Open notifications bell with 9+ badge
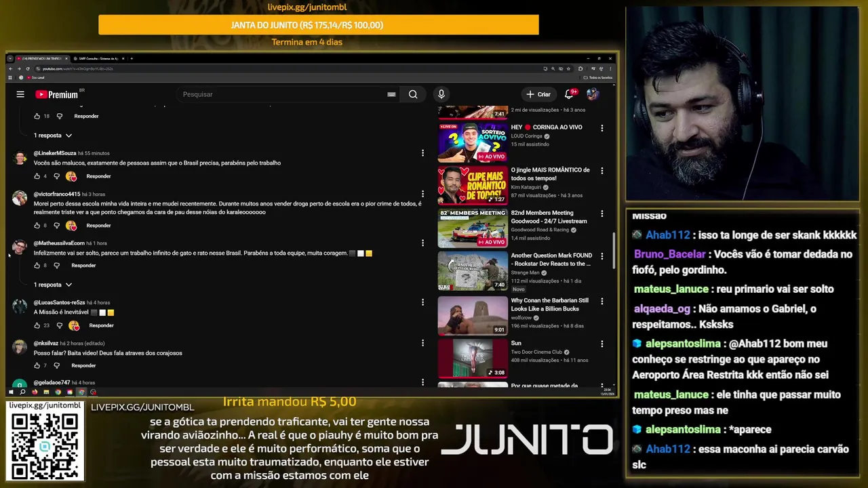The width and height of the screenshot is (868, 488). (x=570, y=94)
